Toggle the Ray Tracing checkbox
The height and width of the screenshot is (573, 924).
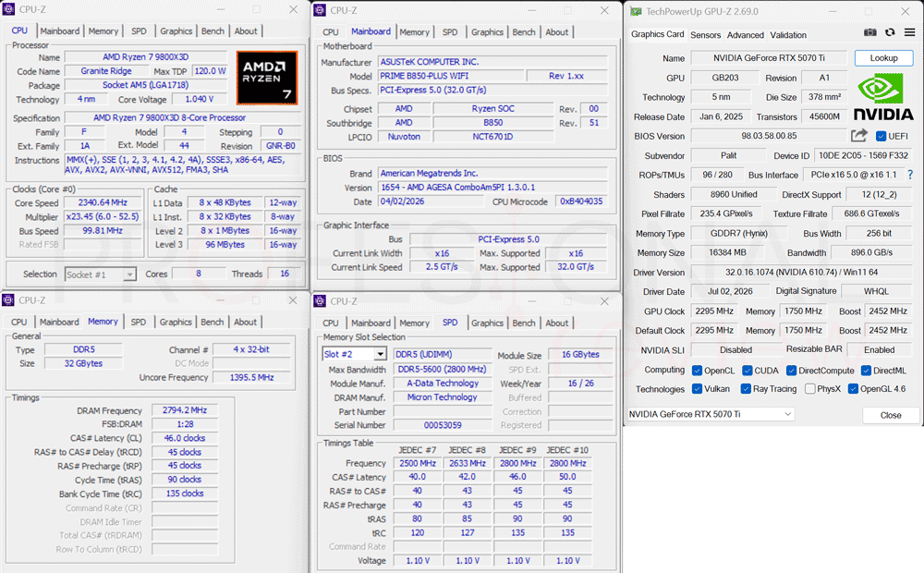pos(746,388)
